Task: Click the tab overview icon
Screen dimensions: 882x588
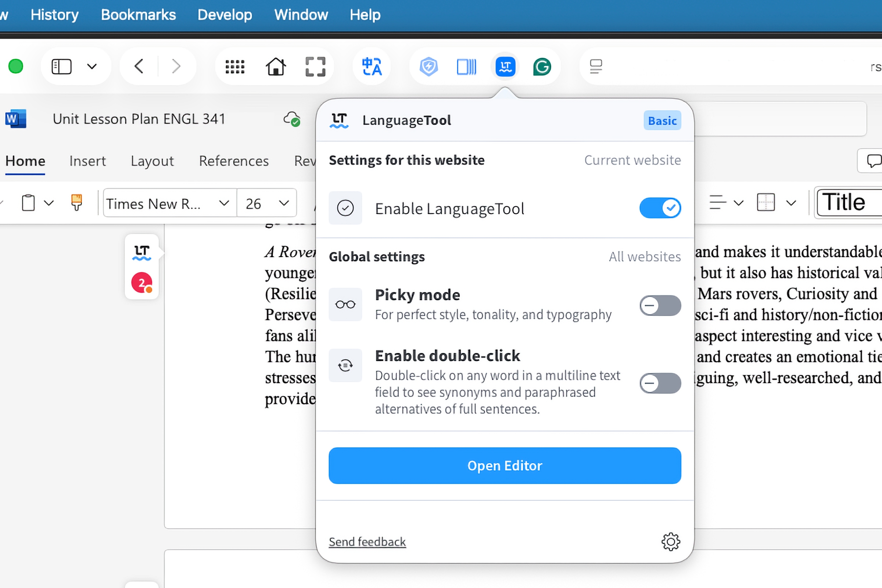Action: (x=466, y=67)
